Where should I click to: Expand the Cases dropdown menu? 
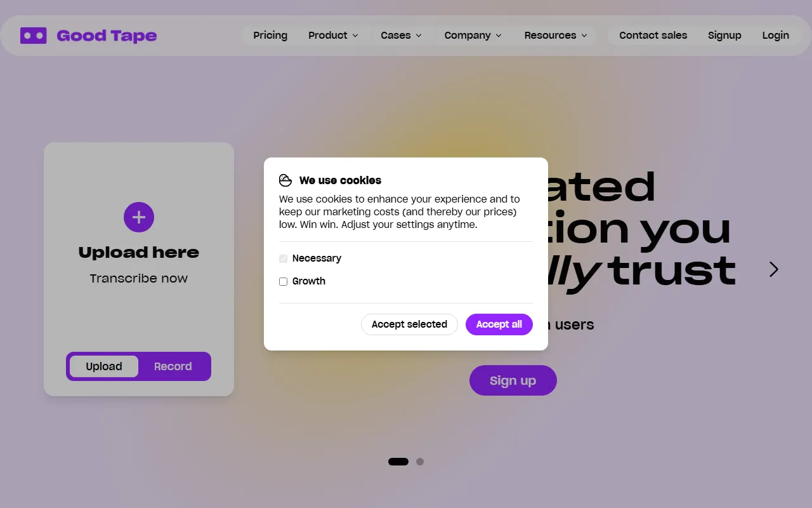pyautogui.click(x=401, y=36)
